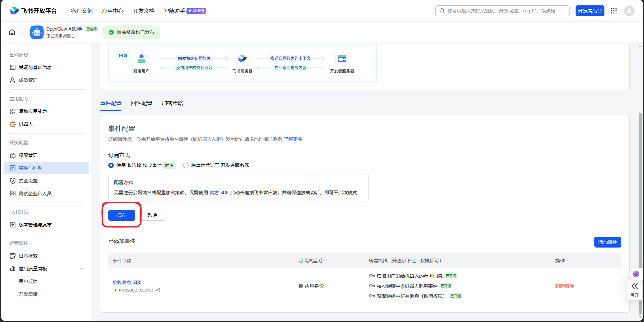The height and width of the screenshot is (322, 644).
Task: Click the blue 保存 button
Action: coord(122,215)
